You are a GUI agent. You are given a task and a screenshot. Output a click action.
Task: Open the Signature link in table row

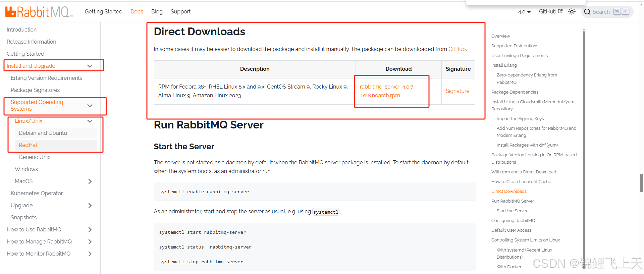pyautogui.click(x=458, y=91)
